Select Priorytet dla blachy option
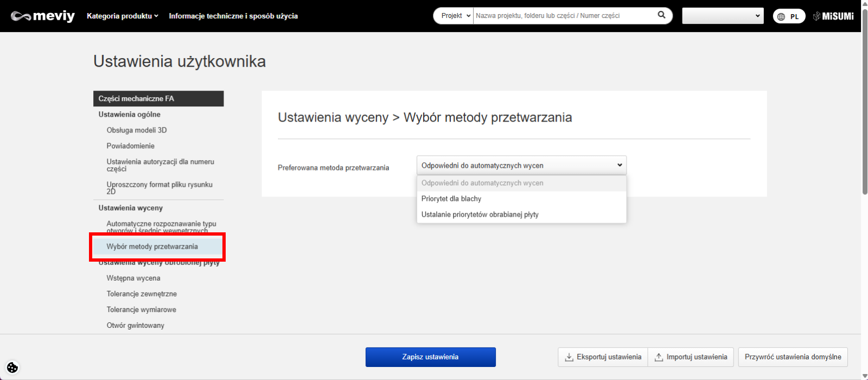The width and height of the screenshot is (868, 380). coord(451,199)
